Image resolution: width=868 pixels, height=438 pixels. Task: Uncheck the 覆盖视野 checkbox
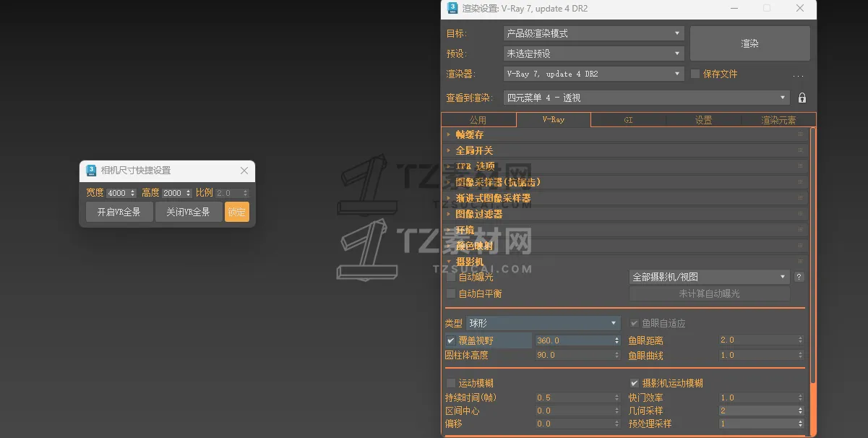click(451, 340)
